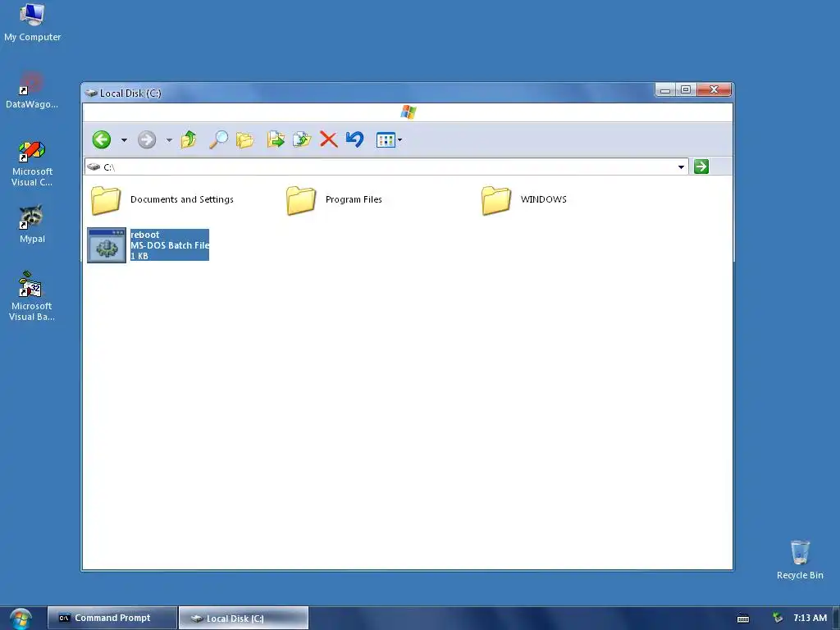Click the Copy To toolbar icon
This screenshot has height=630, width=840.
click(x=302, y=139)
